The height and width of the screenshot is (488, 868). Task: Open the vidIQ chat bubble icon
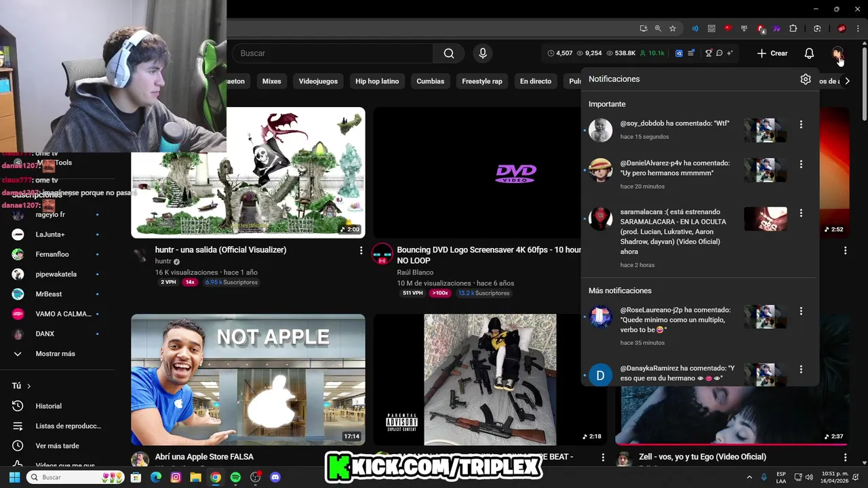[719, 54]
